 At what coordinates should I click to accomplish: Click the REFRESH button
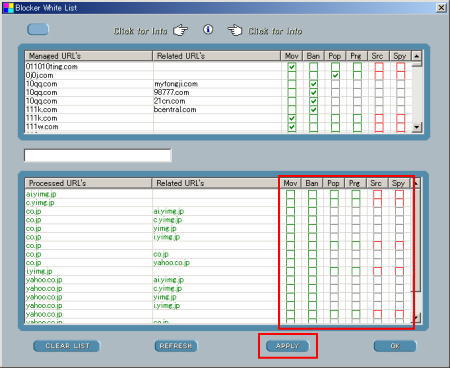coord(176,346)
